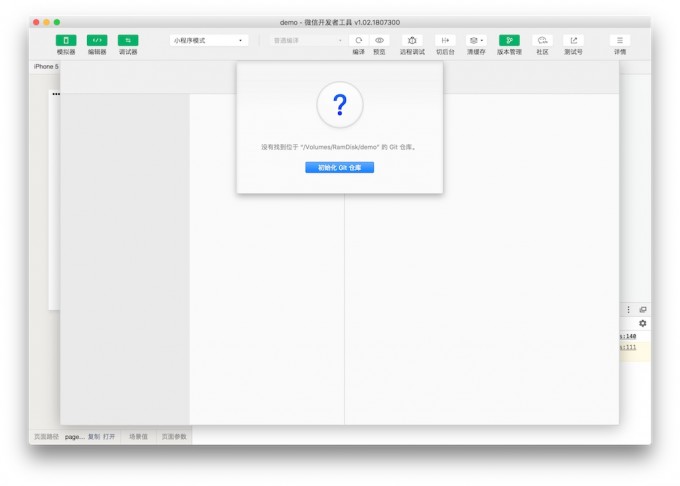The image size is (680, 486).
Task: Open the console settings gear
Action: (643, 323)
